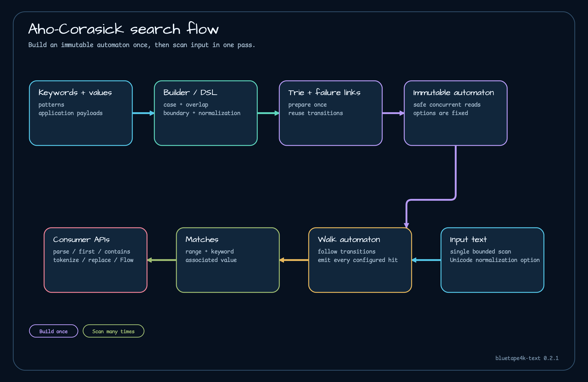
Task: Click 'follow transitions' text
Action: pyautogui.click(x=346, y=252)
